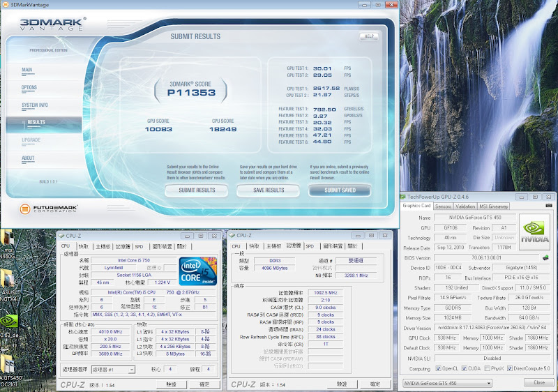Click the SUBMIT SAVED button
The height and width of the screenshot is (392, 558).
pos(340,190)
